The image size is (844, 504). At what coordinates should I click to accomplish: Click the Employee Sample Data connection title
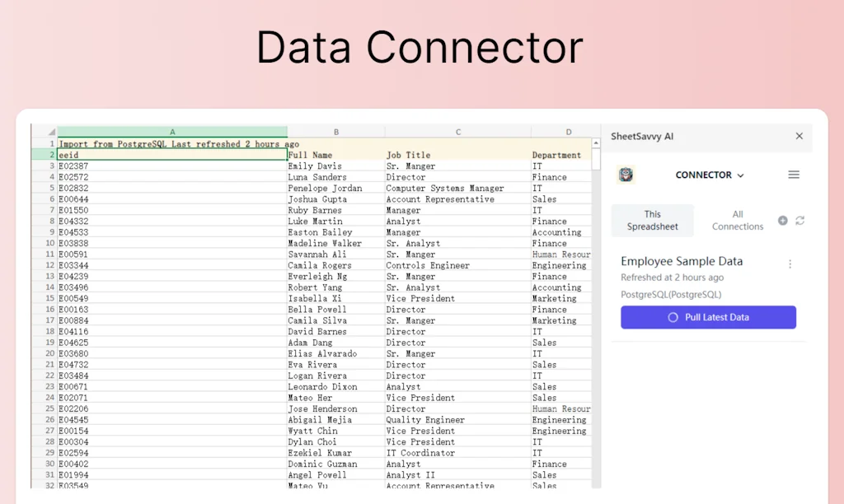[x=683, y=261]
